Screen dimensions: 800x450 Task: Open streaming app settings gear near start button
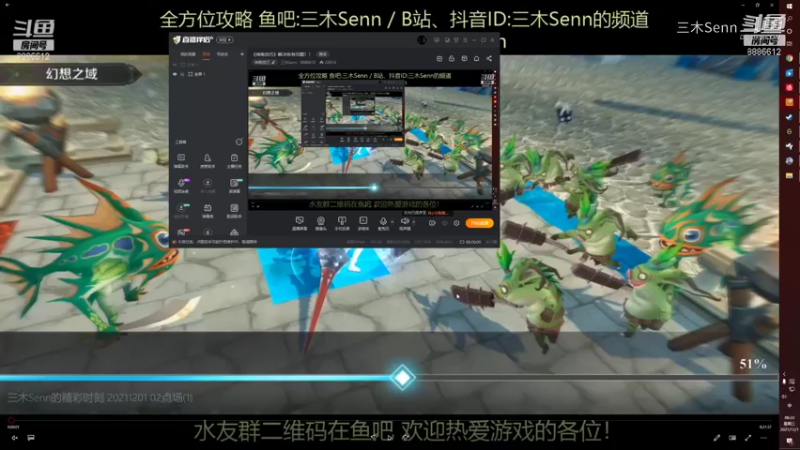456,223
